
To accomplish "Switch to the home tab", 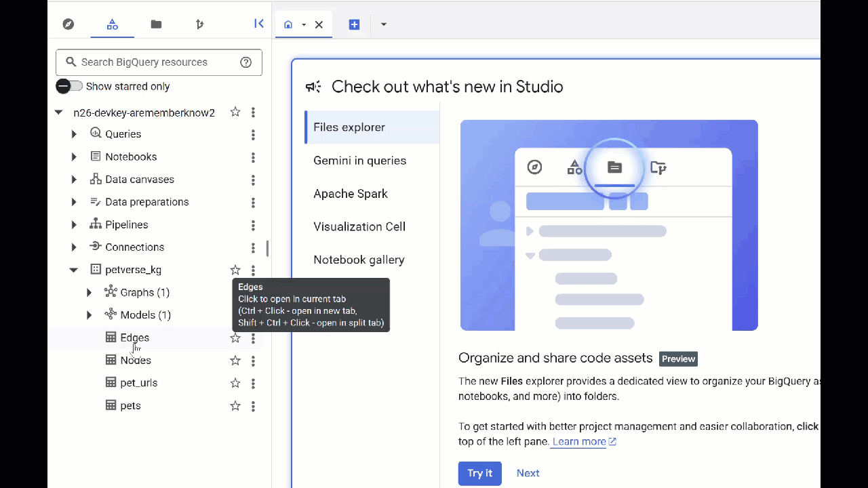I will [288, 24].
